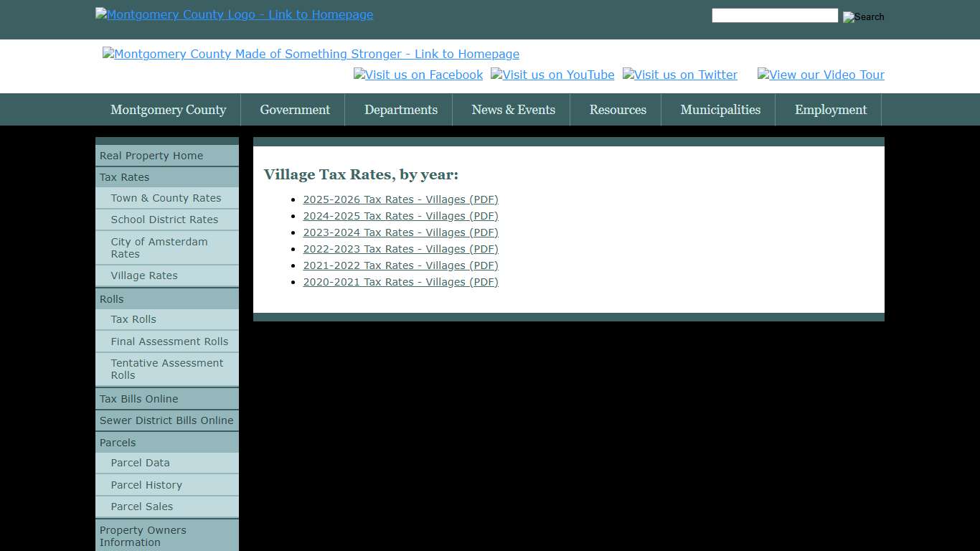Focus the search text field
980x551 pixels.
(774, 16)
